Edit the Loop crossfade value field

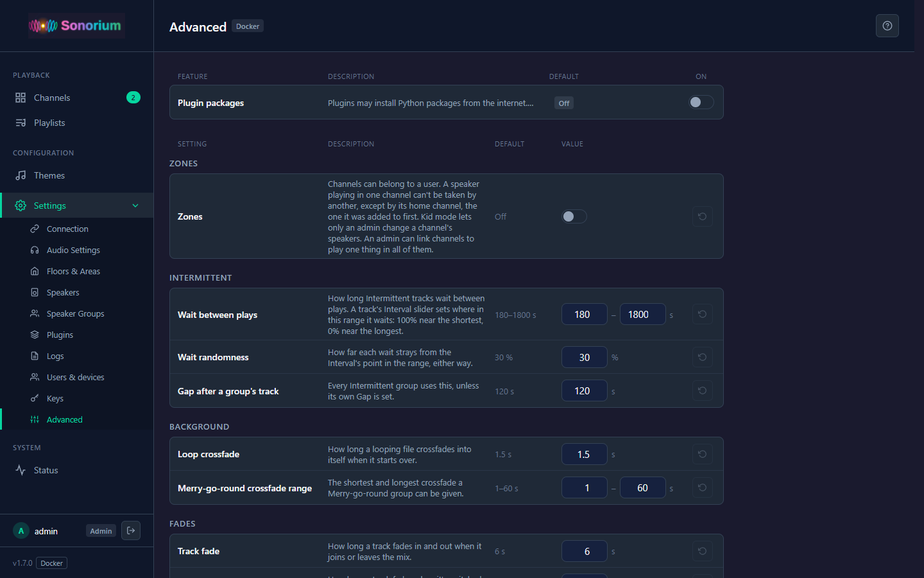[x=585, y=454]
